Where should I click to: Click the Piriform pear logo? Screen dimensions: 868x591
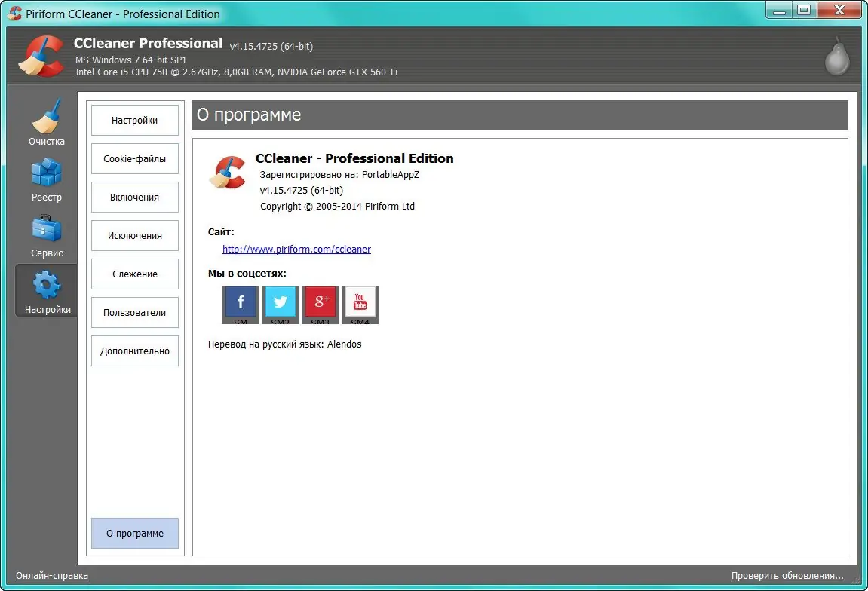coord(836,57)
